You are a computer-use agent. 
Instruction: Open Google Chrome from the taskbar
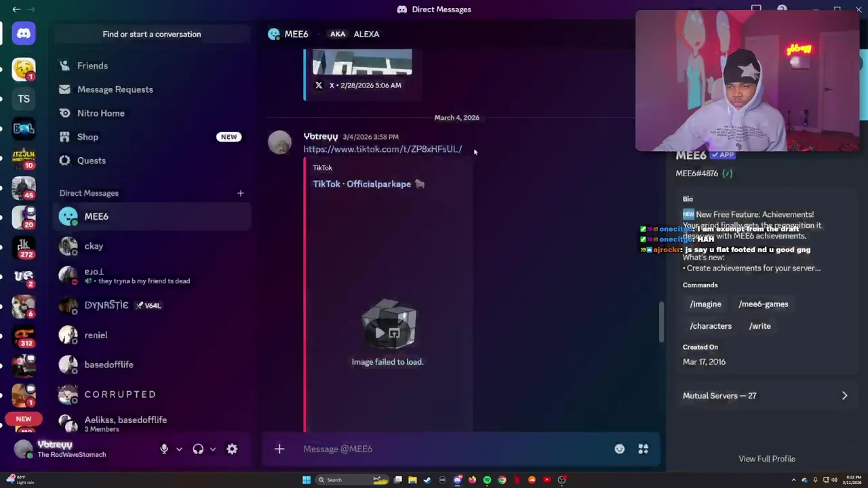tap(502, 480)
